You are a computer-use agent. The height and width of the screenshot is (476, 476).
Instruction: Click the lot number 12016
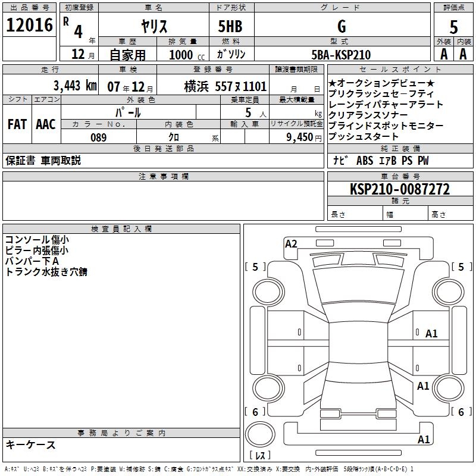coord(29,25)
